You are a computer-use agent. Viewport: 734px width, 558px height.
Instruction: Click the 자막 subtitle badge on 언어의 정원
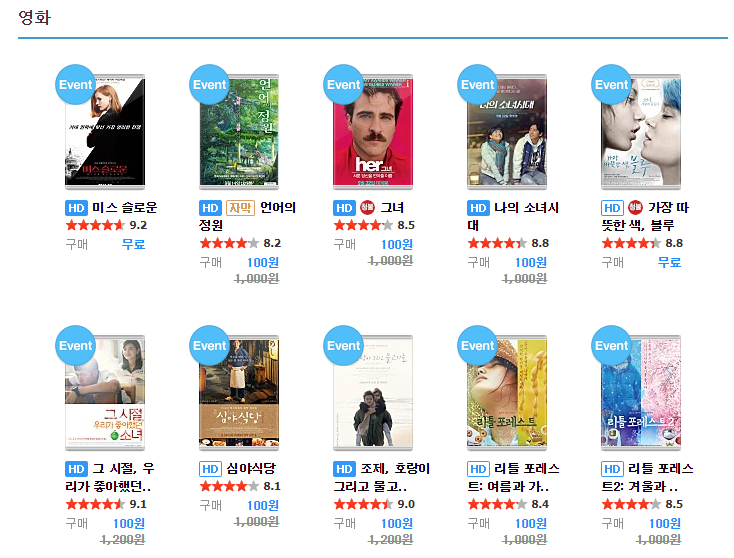click(240, 208)
